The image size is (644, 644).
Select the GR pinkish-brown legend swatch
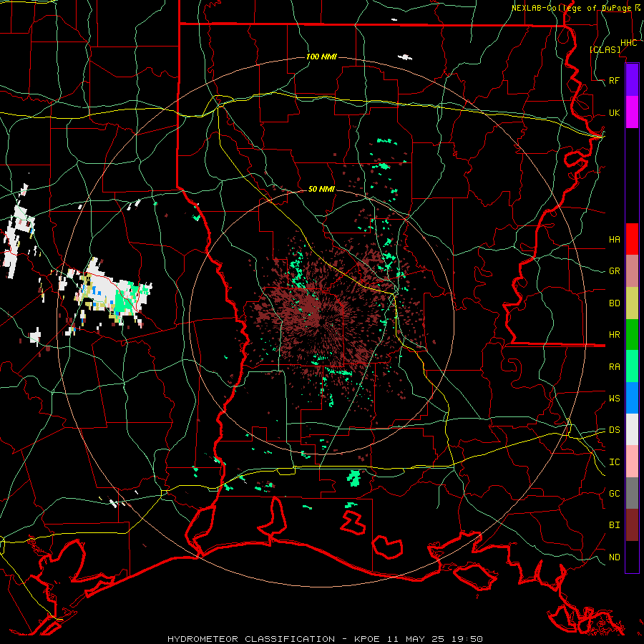tap(632, 270)
